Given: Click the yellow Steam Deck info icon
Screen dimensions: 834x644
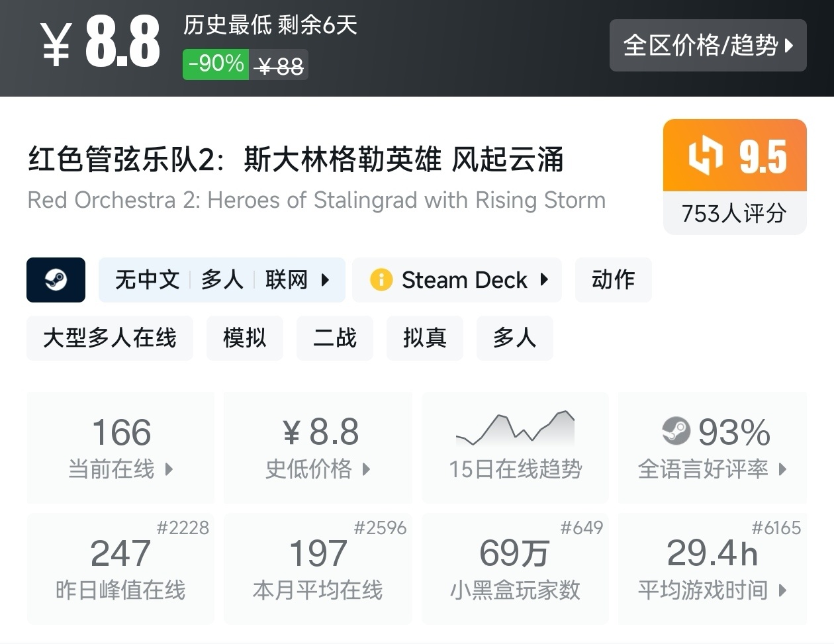Looking at the screenshot, I should coord(381,280).
